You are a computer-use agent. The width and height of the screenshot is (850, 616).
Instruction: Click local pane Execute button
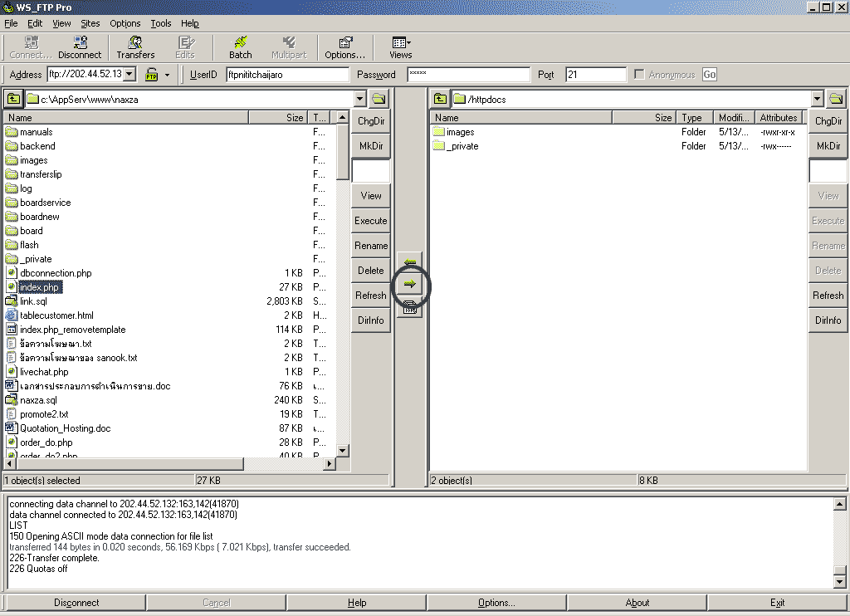tap(371, 221)
